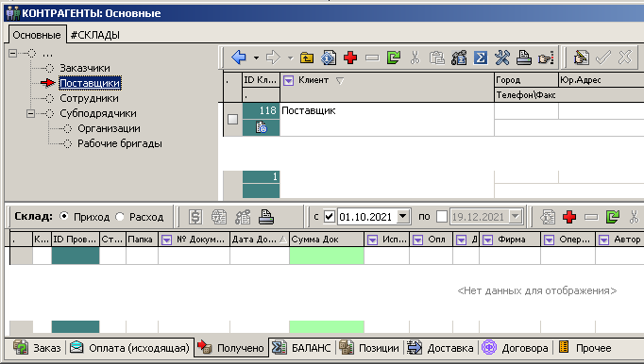Viewport: 644px width, 364px height.
Task: Uncheck the 'с' start date checkbox
Action: (330, 216)
